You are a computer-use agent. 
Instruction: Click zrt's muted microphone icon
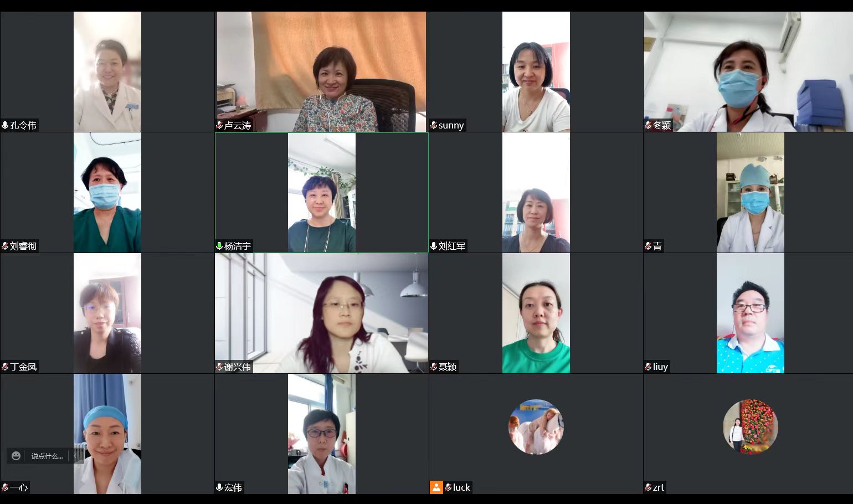click(x=648, y=487)
